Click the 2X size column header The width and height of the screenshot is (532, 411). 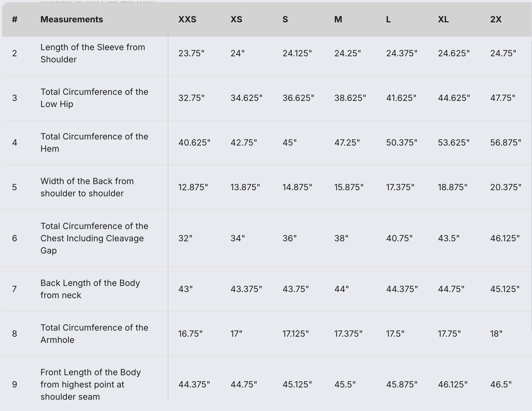pyautogui.click(x=496, y=19)
